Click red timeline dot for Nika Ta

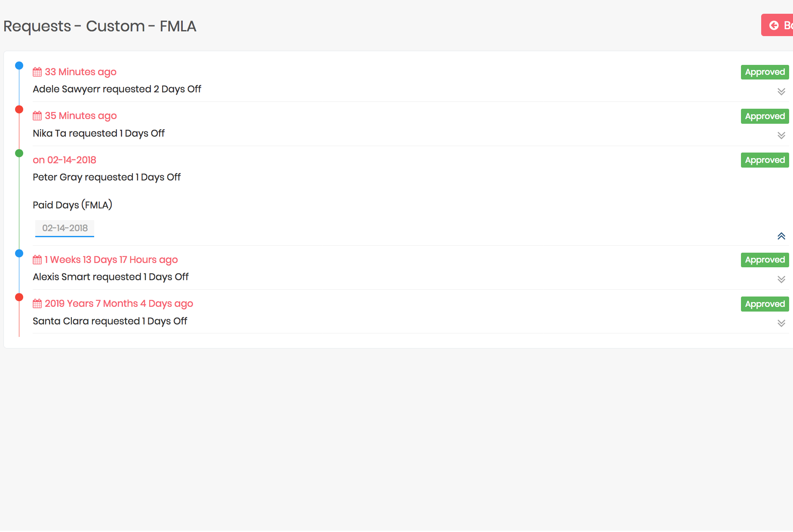click(x=19, y=110)
